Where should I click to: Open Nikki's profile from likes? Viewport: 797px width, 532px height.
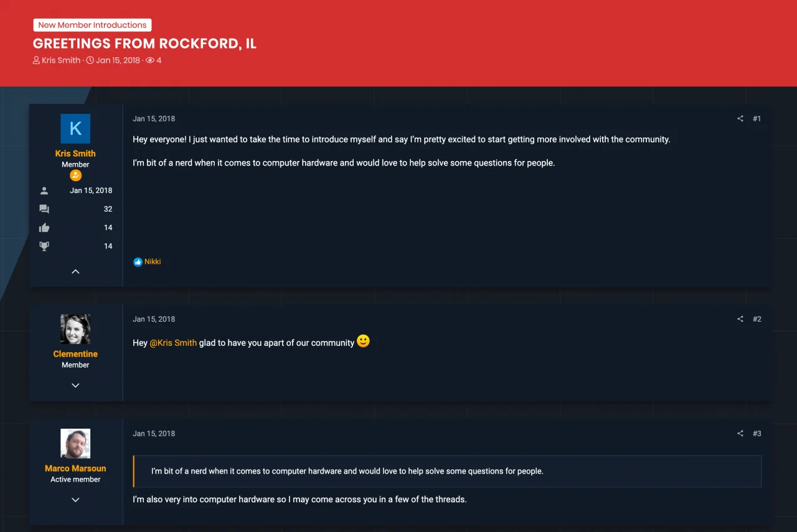[153, 262]
